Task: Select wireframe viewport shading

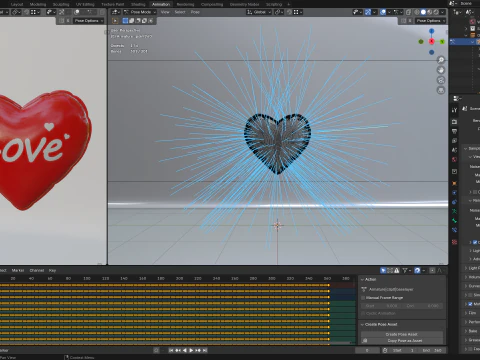Action: tap(417, 12)
